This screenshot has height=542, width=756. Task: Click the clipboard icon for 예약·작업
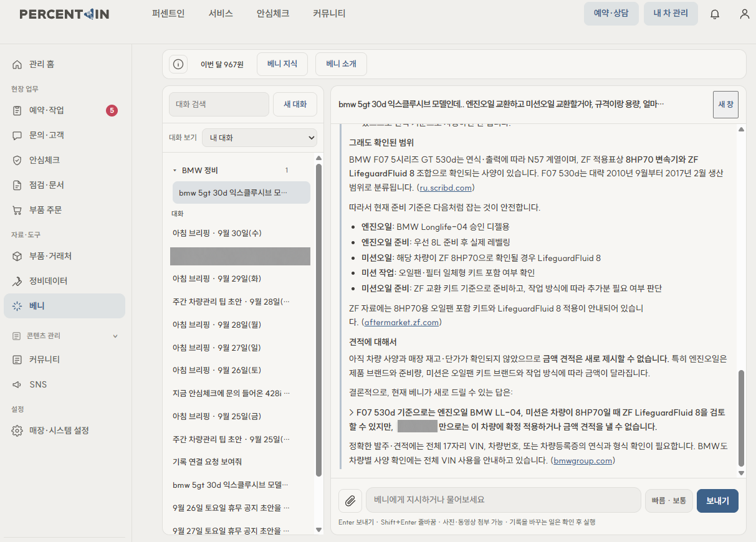tap(17, 110)
